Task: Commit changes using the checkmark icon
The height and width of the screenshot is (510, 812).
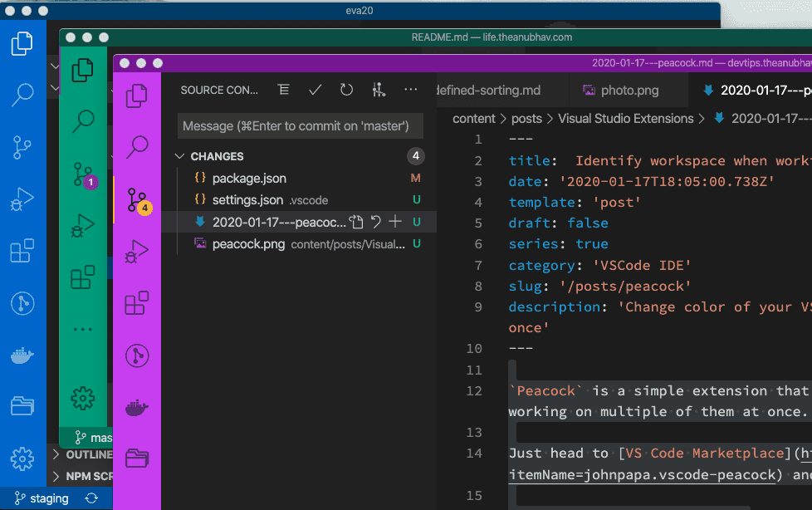Action: [314, 91]
